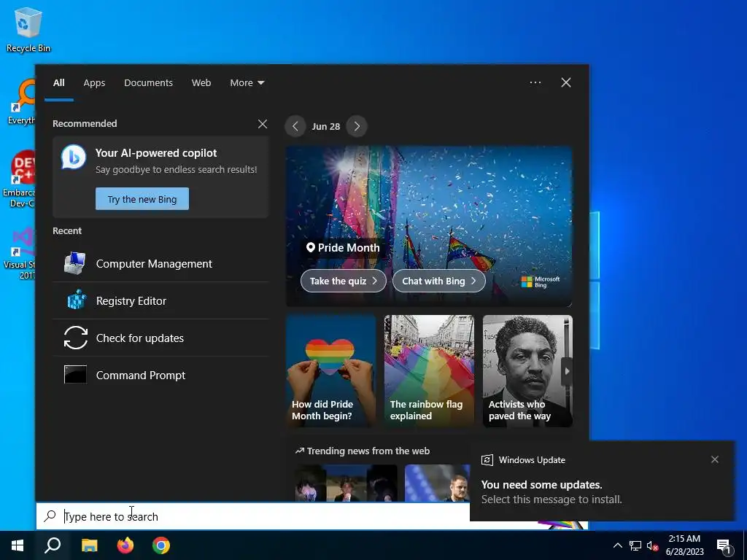
Task: Open second trending news thumbnail
Action: (438, 483)
